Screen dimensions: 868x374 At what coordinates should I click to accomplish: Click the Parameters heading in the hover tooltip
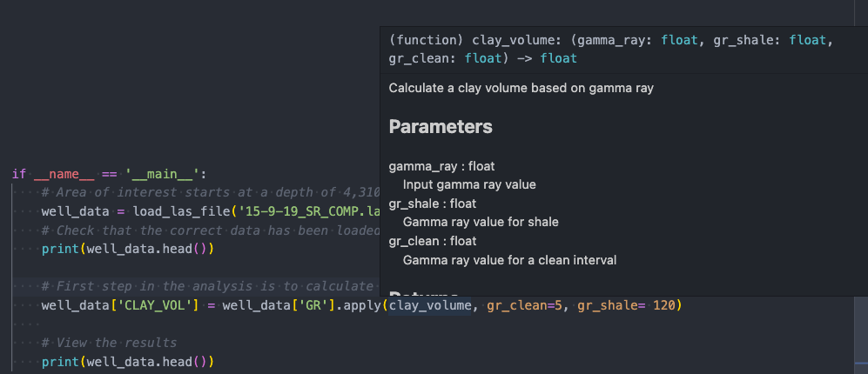441,127
